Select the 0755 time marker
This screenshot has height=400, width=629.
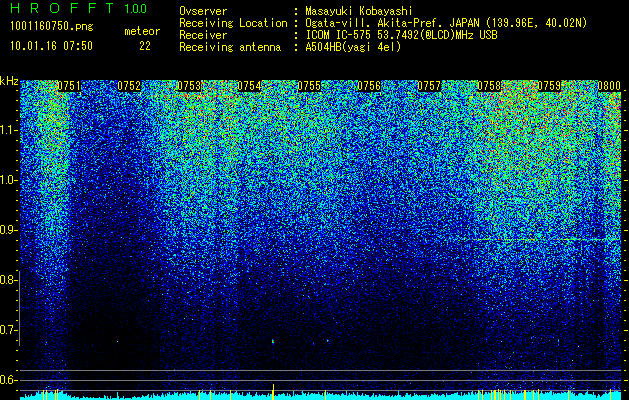[309, 86]
